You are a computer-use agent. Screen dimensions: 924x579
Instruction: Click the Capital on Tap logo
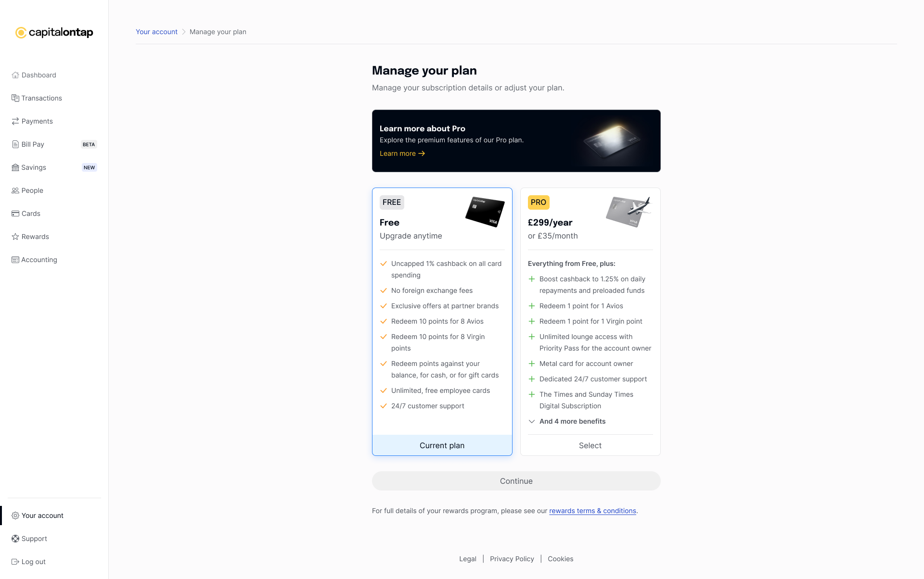click(54, 32)
